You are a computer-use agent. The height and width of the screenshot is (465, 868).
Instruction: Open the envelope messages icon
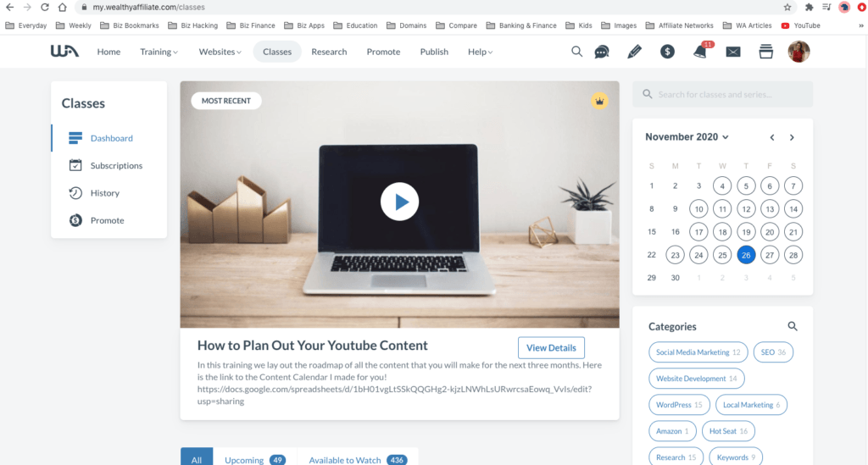point(733,53)
